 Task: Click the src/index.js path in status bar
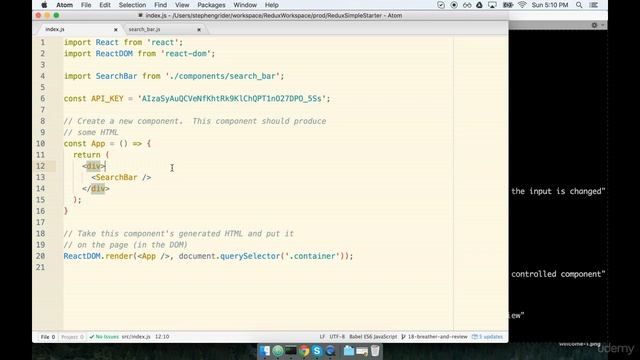(x=136, y=337)
